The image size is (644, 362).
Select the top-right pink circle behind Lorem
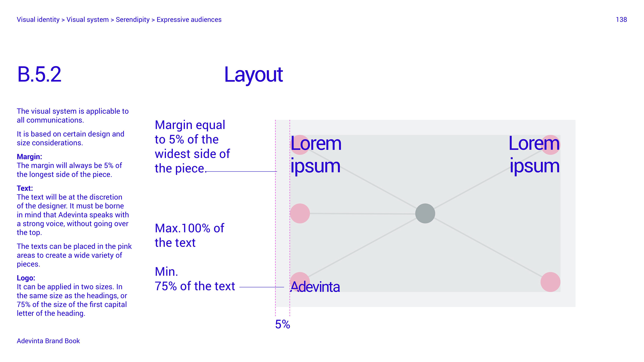[550, 145]
